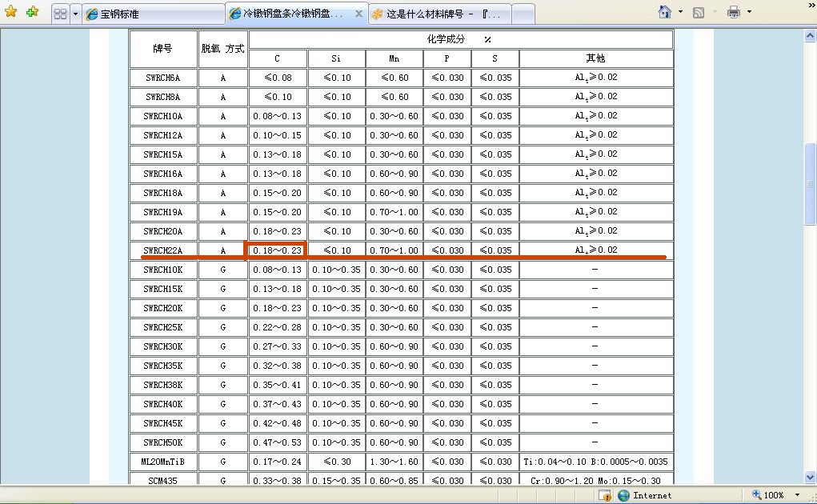Click the SWRCH8A grade cell
The image size is (817, 504).
pyautogui.click(x=163, y=97)
